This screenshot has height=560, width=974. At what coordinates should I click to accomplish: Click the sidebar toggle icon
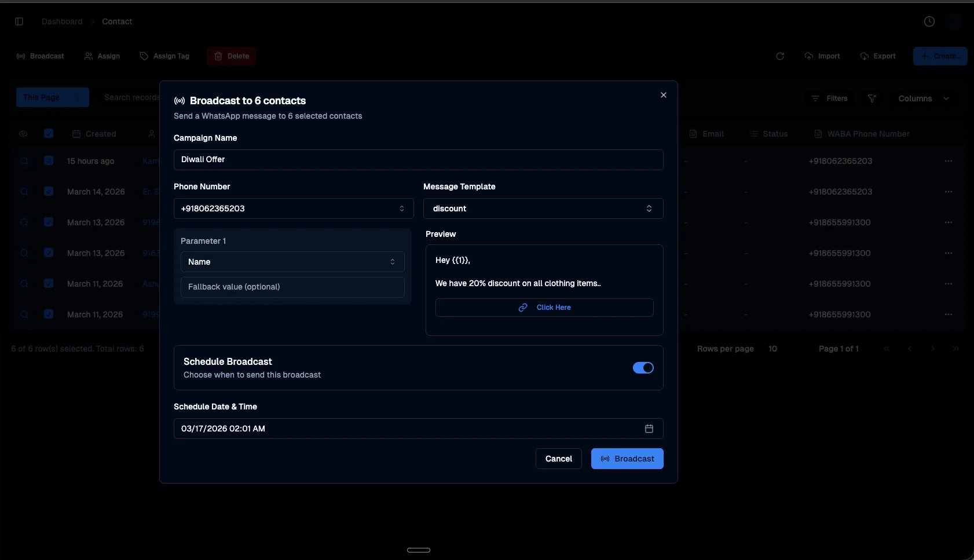(x=19, y=21)
